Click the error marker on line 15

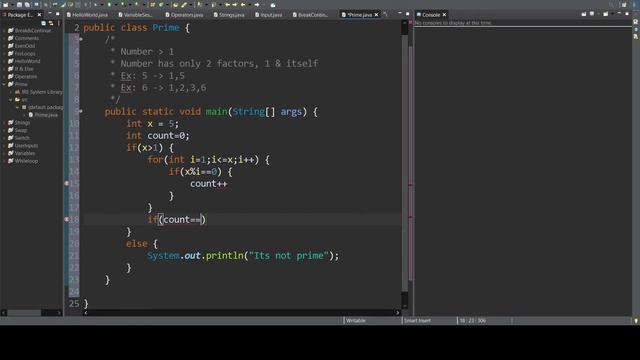click(67, 184)
